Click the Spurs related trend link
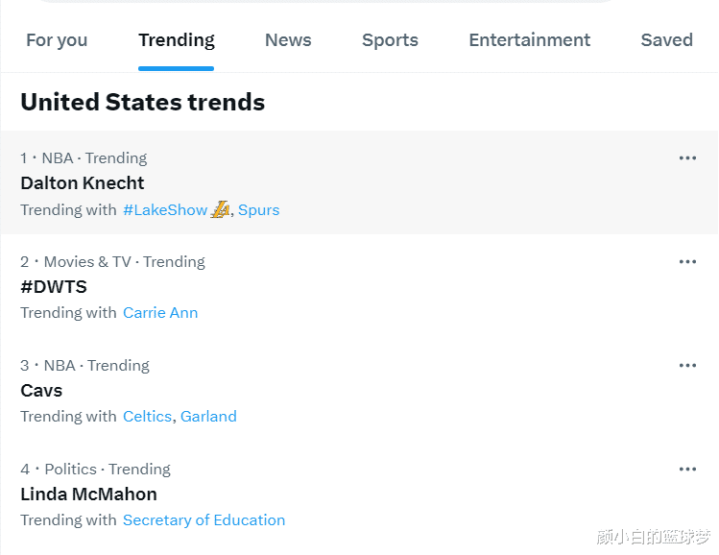719x555 pixels. (259, 210)
